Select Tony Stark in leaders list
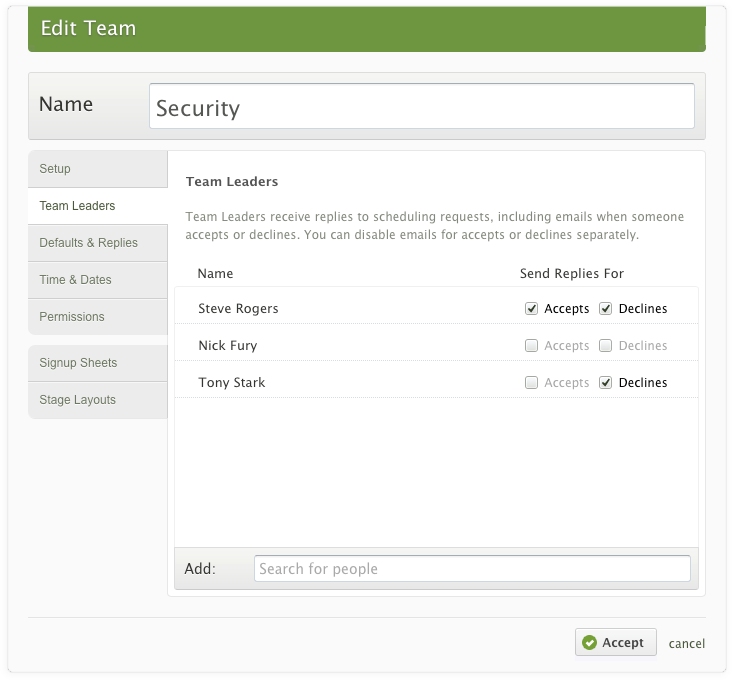The height and width of the screenshot is (680, 732). (x=232, y=383)
